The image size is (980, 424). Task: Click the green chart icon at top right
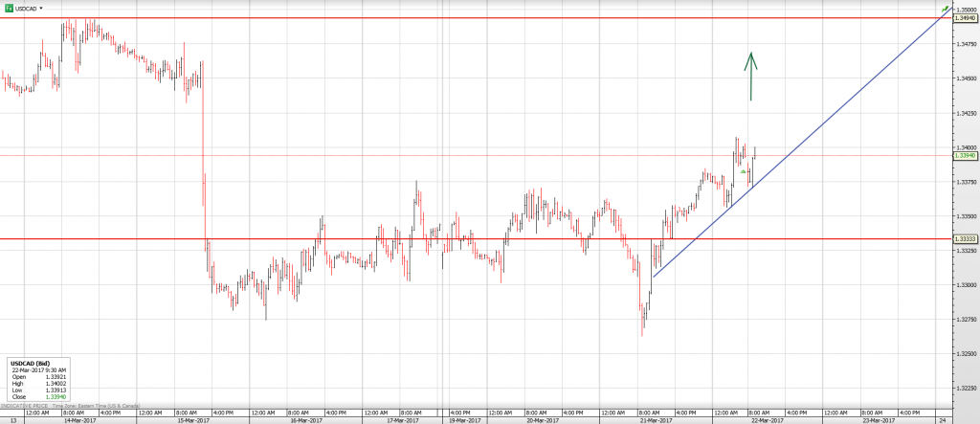tap(946, 9)
